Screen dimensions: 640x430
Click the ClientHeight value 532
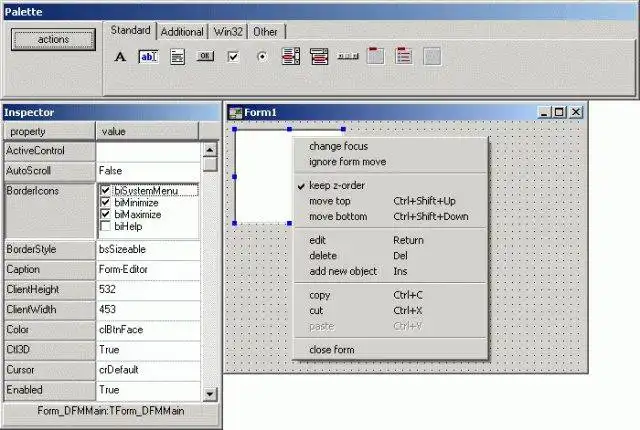(148, 290)
